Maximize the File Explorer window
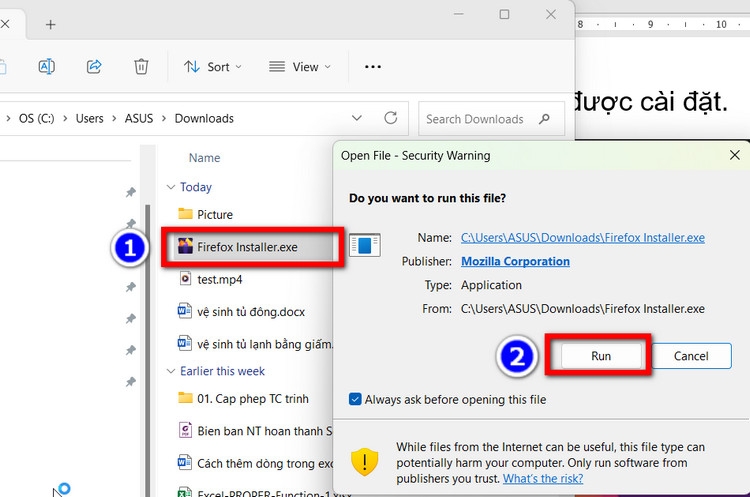 (x=504, y=14)
